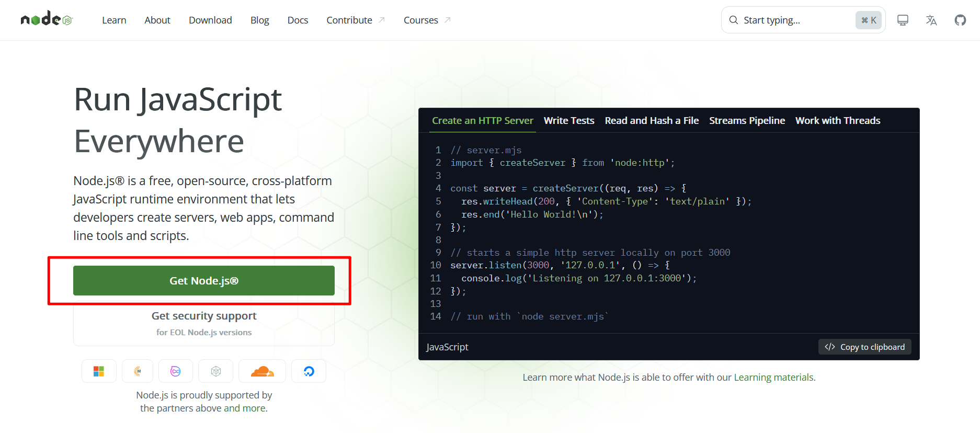This screenshot has width=980, height=433.
Task: Switch to the Write Tests tab
Action: coord(569,121)
